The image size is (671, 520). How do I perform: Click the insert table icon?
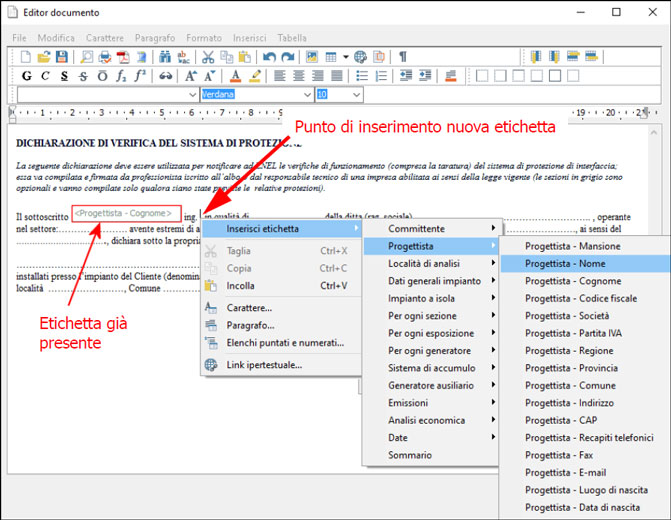[331, 56]
